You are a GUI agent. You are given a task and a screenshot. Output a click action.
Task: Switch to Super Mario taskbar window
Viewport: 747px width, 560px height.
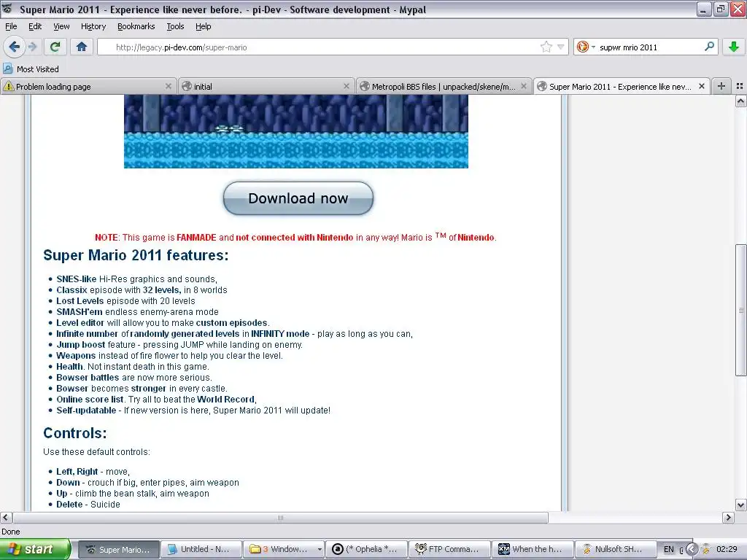coord(118,549)
